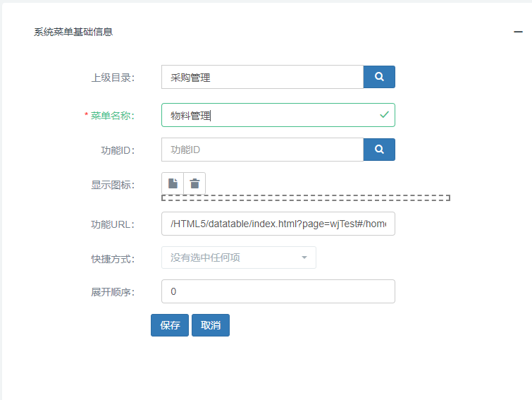Click the 显示图标 label
This screenshot has height=400, width=532.
(x=113, y=185)
